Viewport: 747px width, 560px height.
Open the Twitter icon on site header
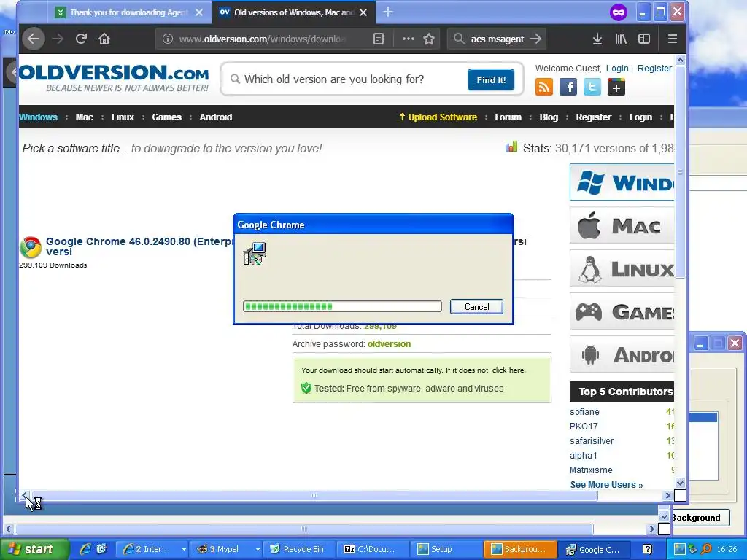(x=592, y=87)
